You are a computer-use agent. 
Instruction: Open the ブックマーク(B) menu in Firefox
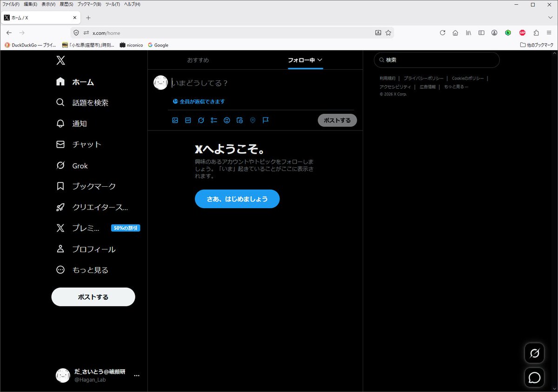tap(88, 4)
